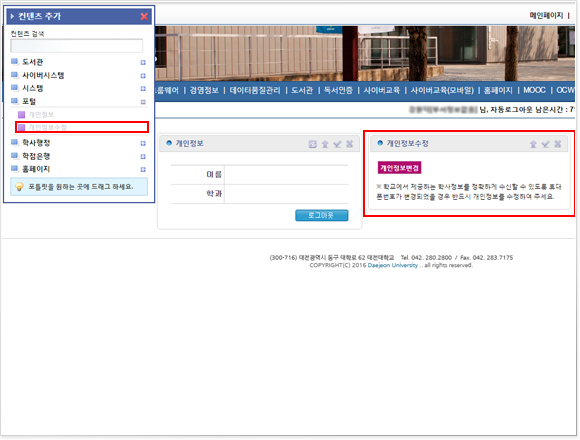Click remove X icon on 개인정보수정 portlet
This screenshot has height=440, width=580.
pos(558,144)
